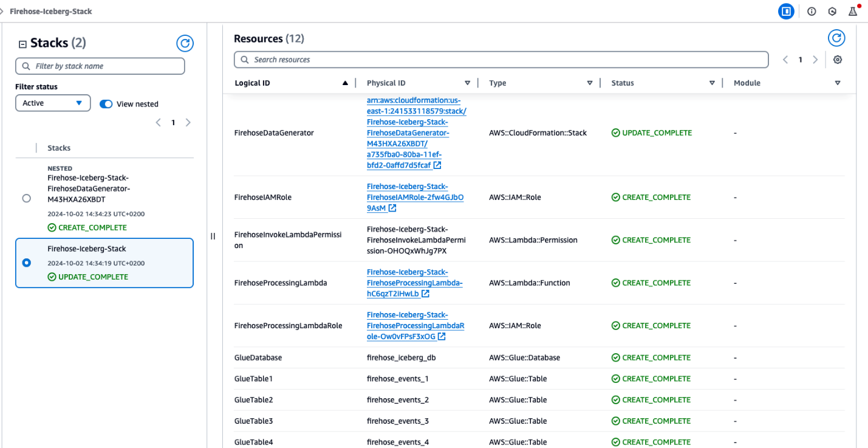Click the firehose_events_2 physical ID

click(x=398, y=400)
